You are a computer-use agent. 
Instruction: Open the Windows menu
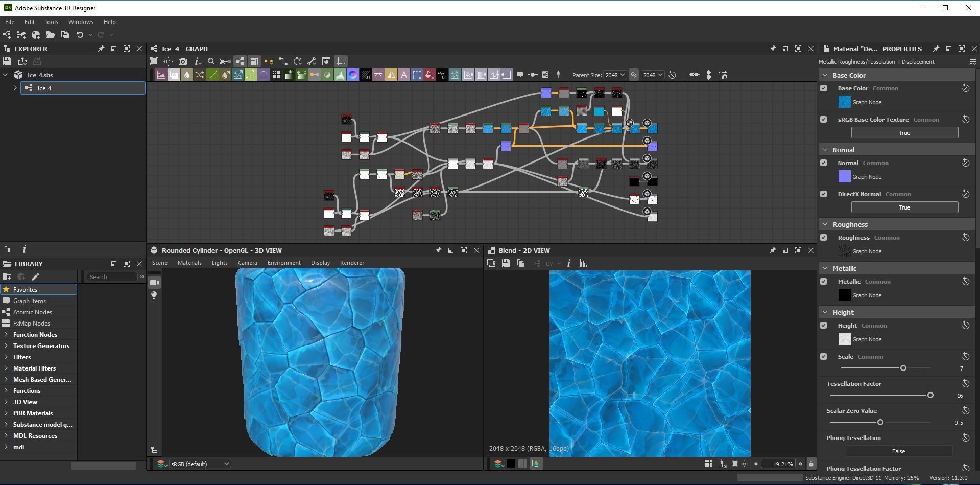(x=81, y=22)
